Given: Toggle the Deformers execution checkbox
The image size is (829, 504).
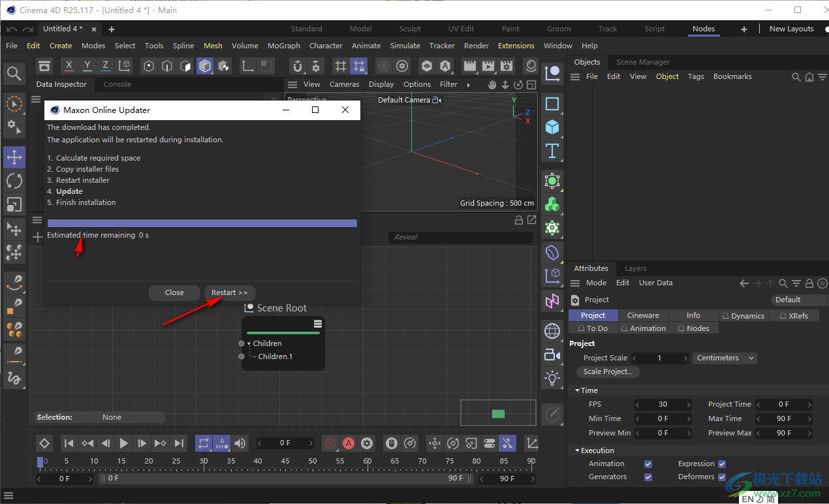Looking at the screenshot, I should (722, 477).
